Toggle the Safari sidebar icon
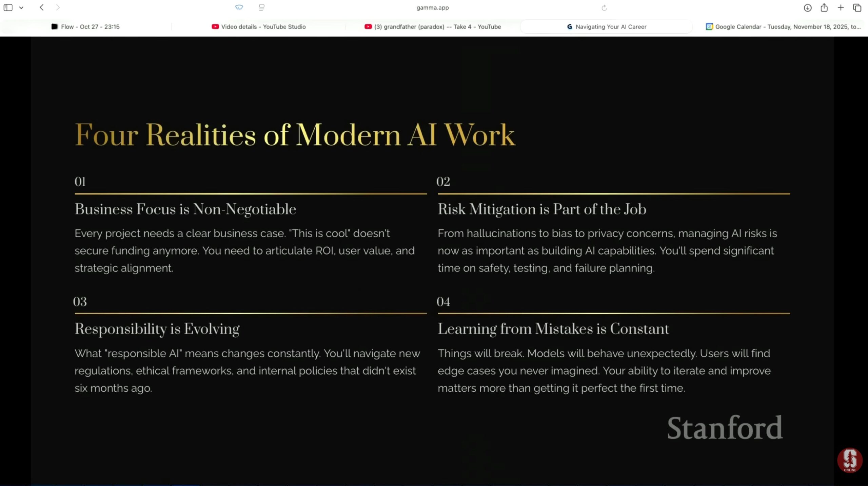The width and height of the screenshot is (868, 486). (x=8, y=7)
